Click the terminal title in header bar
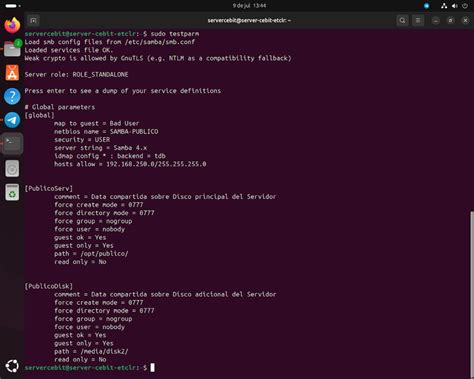The width and height of the screenshot is (474, 379). pyautogui.click(x=249, y=21)
